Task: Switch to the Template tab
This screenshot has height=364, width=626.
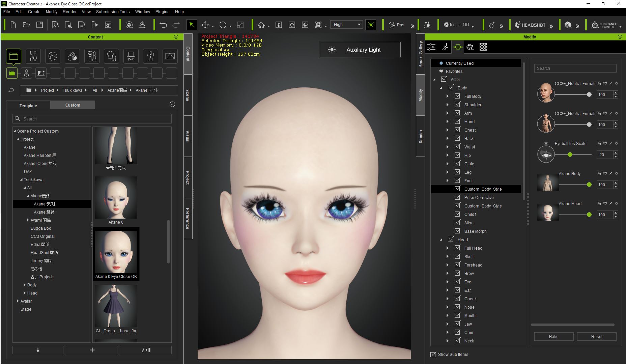Action: click(x=28, y=106)
